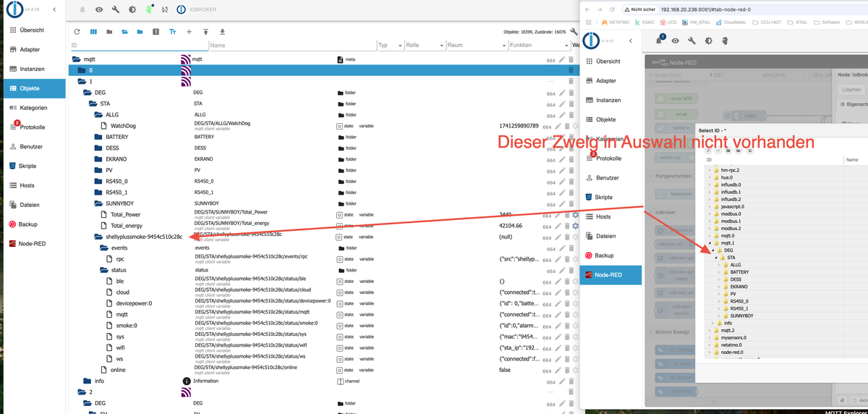This screenshot has height=414, width=868.
Task: Open notification bell with badge in right window
Action: coord(659,41)
